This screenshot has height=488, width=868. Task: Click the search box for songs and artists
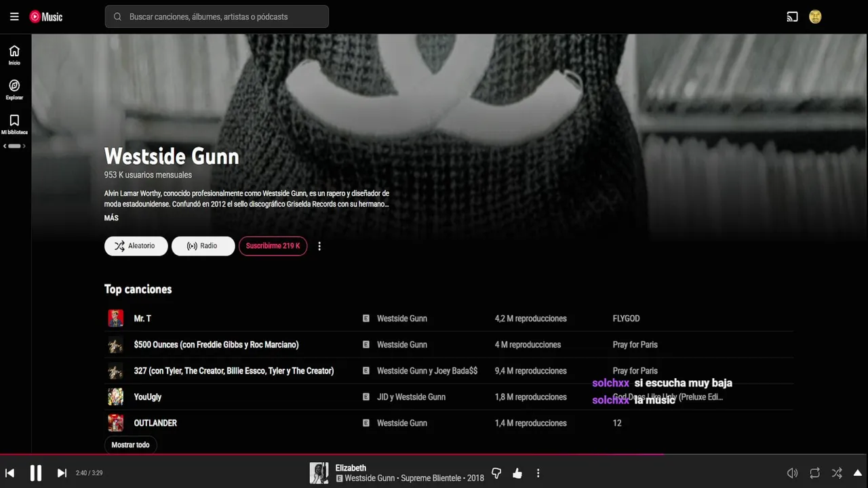217,17
